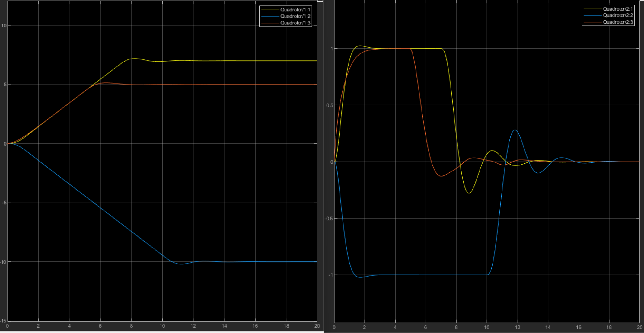
Task: Click maximize axes icon above left plot
Action: point(320,1)
